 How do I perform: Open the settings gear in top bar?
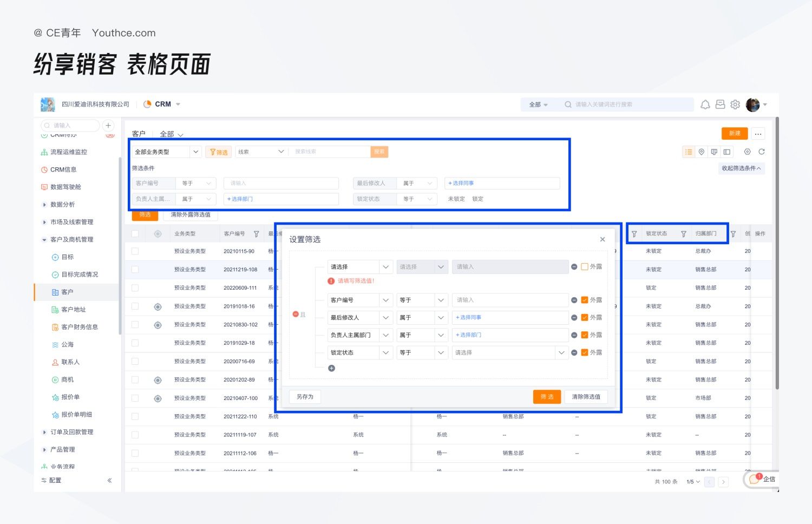pos(735,104)
